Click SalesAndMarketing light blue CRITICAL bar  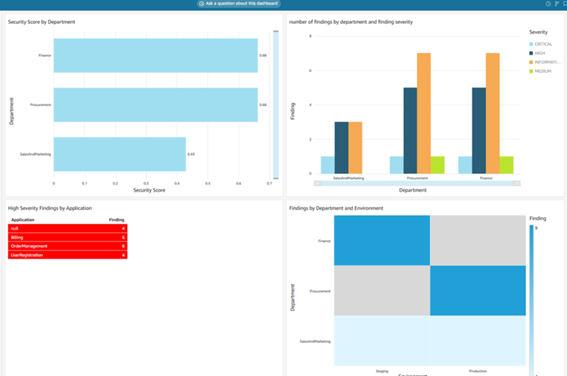tap(328, 165)
